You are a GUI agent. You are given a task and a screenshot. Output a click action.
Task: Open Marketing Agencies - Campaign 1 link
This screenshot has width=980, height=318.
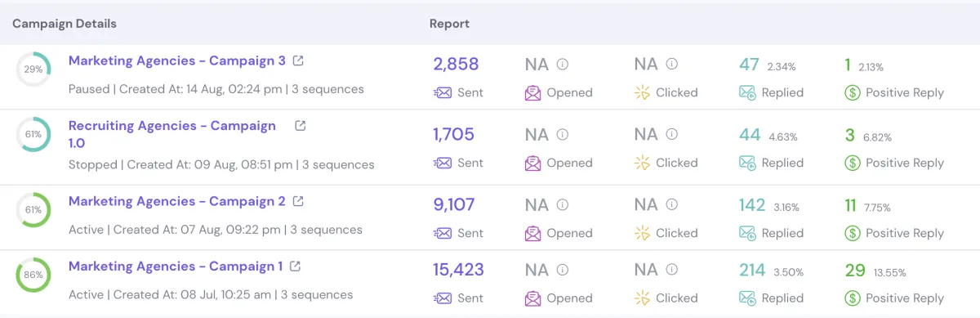[x=176, y=266]
